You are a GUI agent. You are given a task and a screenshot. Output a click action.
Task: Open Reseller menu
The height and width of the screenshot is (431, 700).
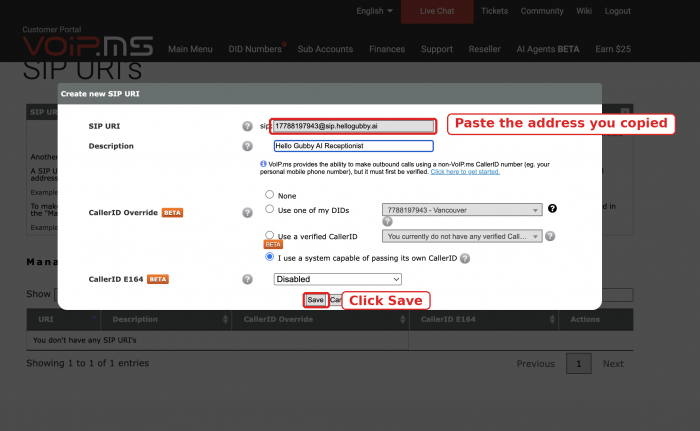(x=484, y=49)
